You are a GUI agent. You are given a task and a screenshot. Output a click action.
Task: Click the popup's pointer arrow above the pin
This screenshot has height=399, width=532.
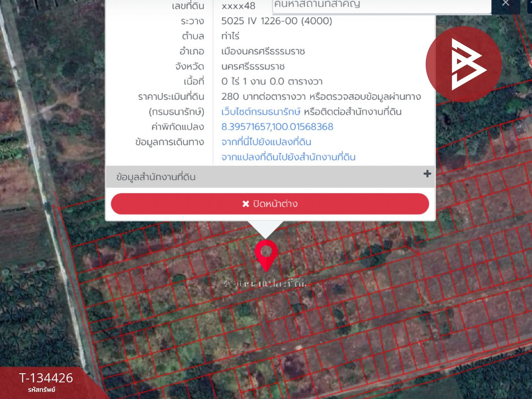pos(266,229)
